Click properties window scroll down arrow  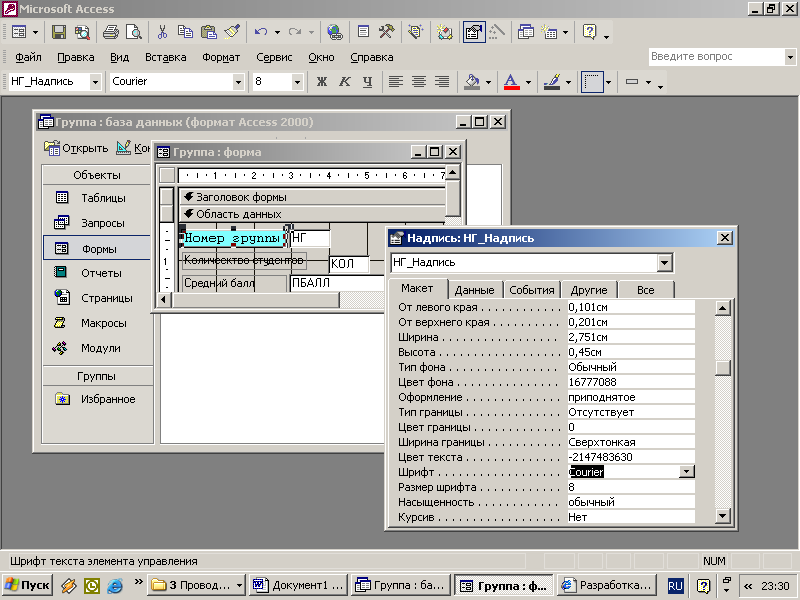click(722, 516)
